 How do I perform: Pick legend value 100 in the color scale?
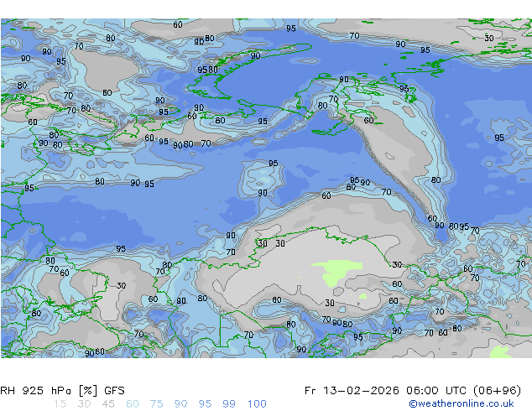point(257,404)
